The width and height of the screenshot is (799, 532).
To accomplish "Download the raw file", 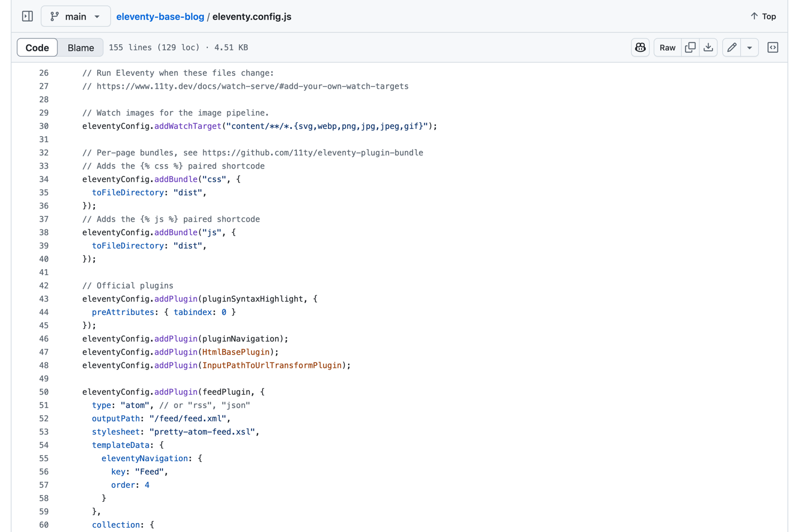I will click(x=708, y=47).
